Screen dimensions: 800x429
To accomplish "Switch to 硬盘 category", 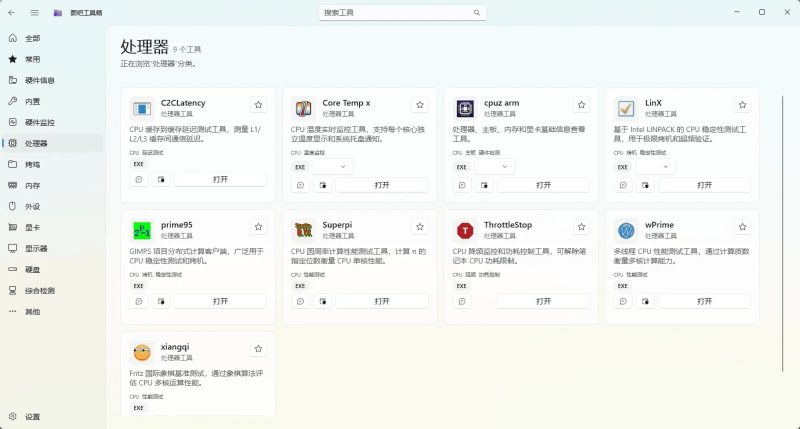I will (53, 269).
